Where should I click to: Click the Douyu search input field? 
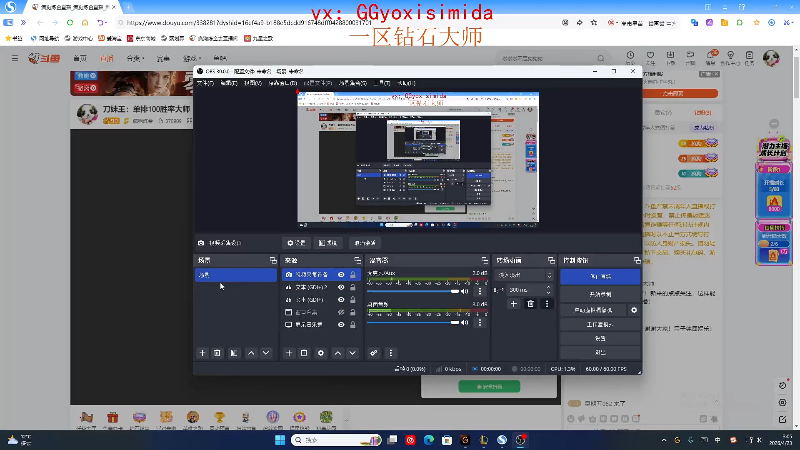547,59
